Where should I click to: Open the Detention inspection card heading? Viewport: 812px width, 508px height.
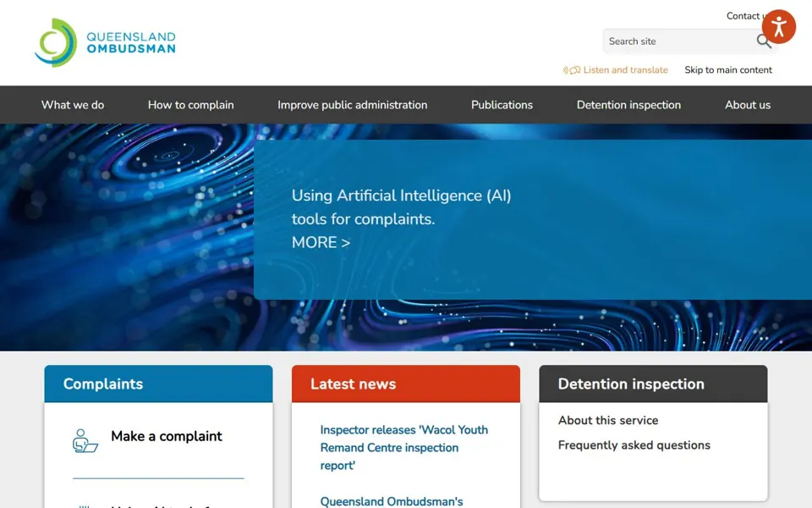631,384
